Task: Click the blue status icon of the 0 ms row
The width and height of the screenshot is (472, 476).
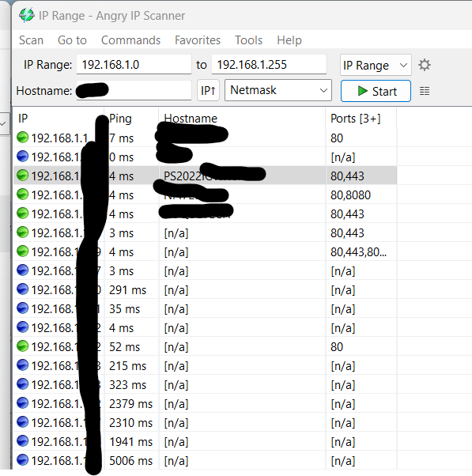Action: click(22, 157)
